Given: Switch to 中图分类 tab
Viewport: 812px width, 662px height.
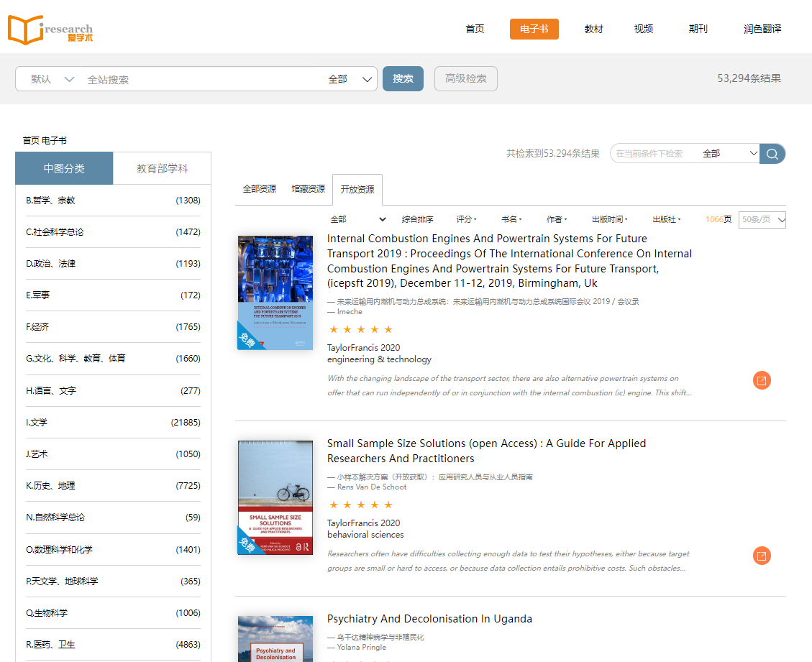Looking at the screenshot, I should click(64, 168).
